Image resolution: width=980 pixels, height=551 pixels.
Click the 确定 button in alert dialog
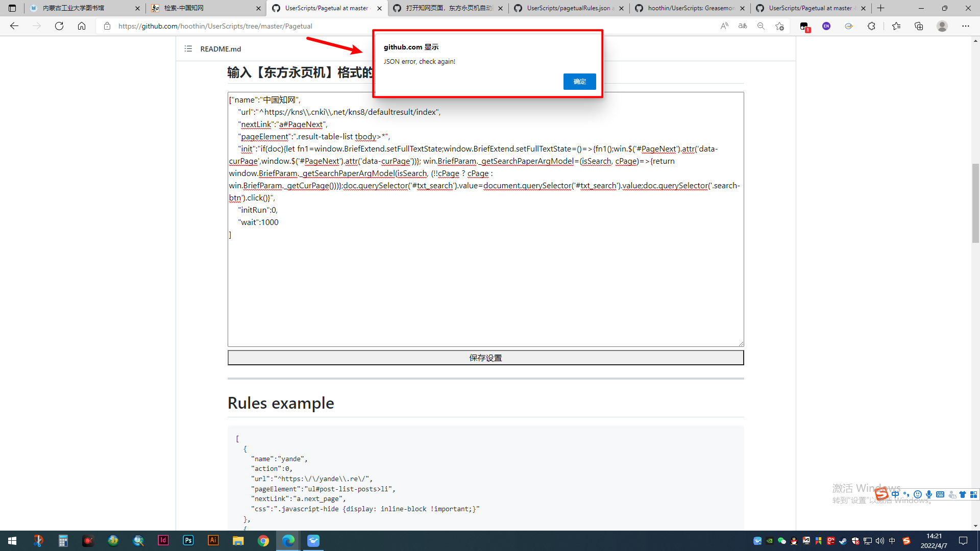579,82
